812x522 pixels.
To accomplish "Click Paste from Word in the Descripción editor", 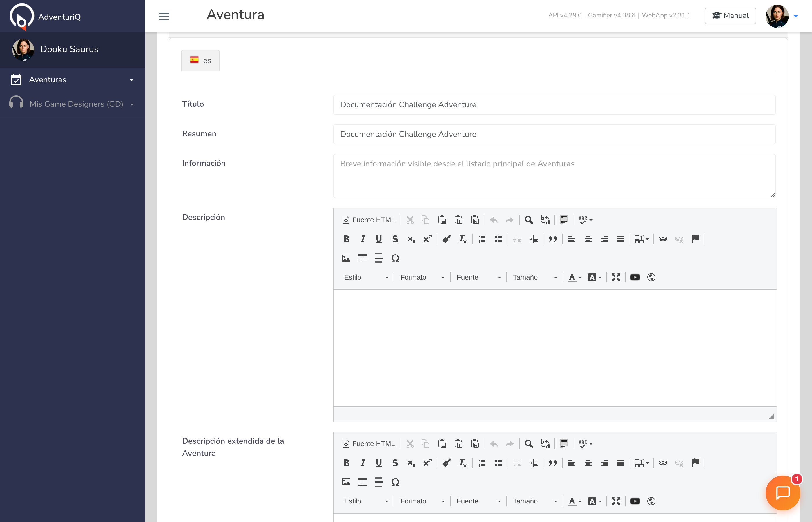I will 475,220.
